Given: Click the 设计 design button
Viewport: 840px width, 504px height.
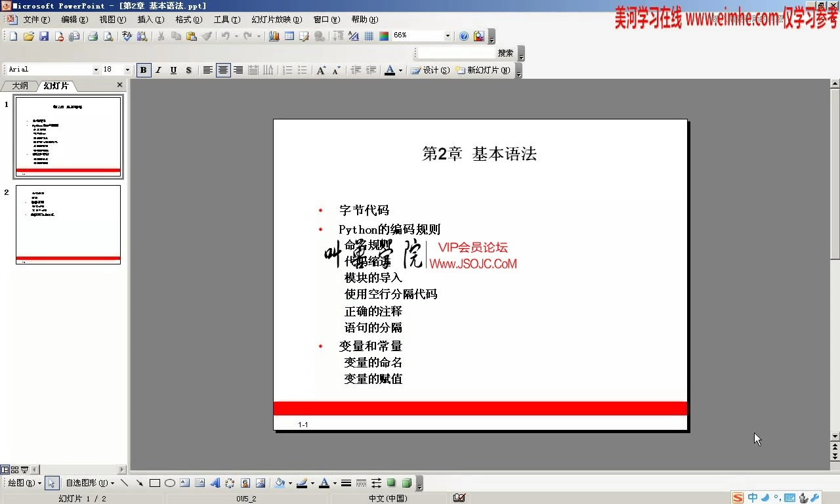Looking at the screenshot, I should (x=430, y=70).
